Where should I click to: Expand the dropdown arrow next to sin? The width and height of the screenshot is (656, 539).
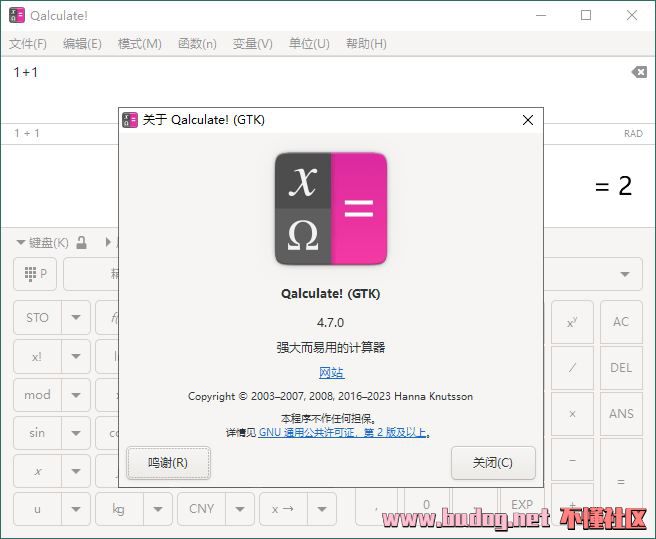(x=76, y=433)
